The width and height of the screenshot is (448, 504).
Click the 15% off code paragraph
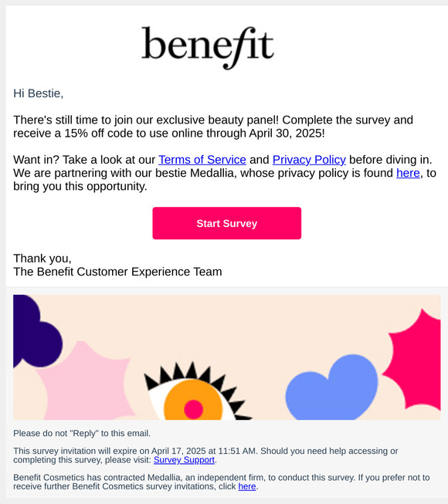213,127
